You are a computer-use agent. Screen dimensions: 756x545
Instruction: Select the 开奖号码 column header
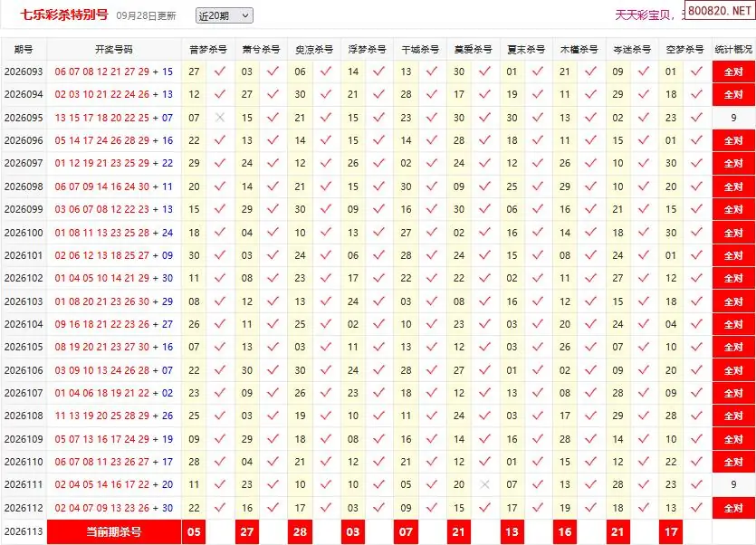tap(114, 49)
